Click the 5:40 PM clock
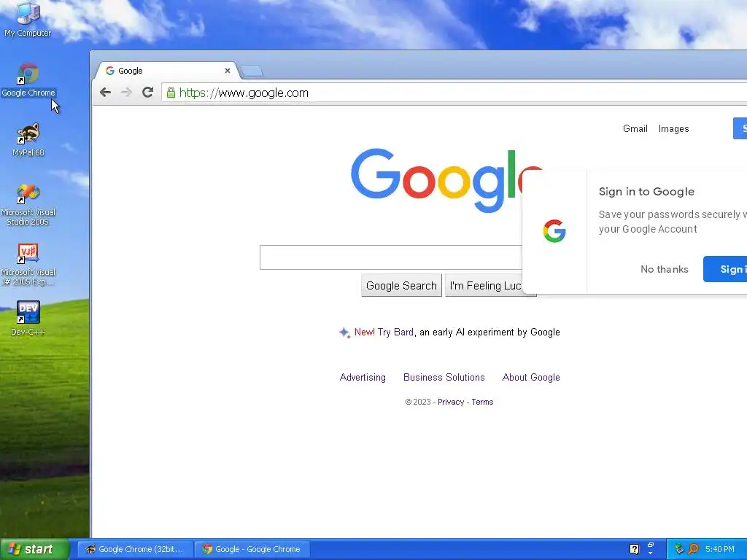The width and height of the screenshot is (747, 560). 719,549
